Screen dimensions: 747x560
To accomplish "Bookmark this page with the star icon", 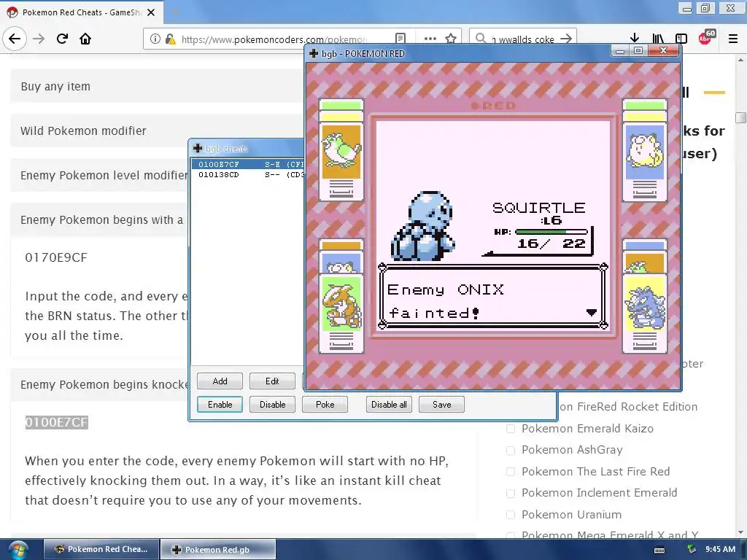I will point(451,39).
